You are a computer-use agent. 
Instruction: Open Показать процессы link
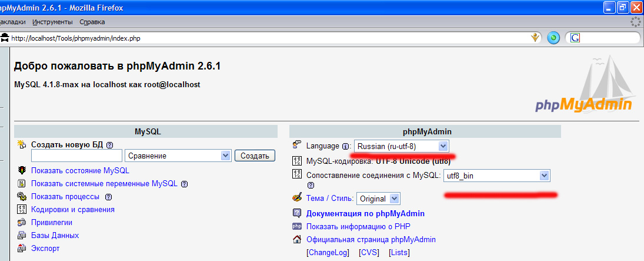tap(65, 196)
